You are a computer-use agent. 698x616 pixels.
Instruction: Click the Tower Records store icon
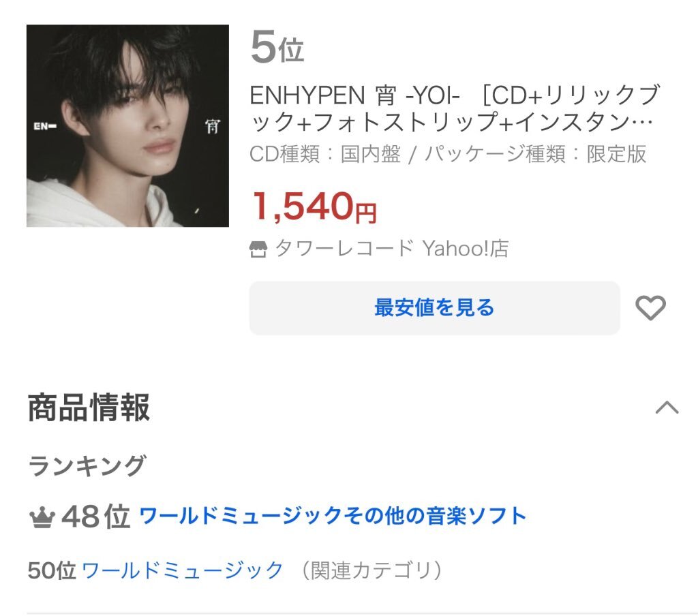[258, 249]
